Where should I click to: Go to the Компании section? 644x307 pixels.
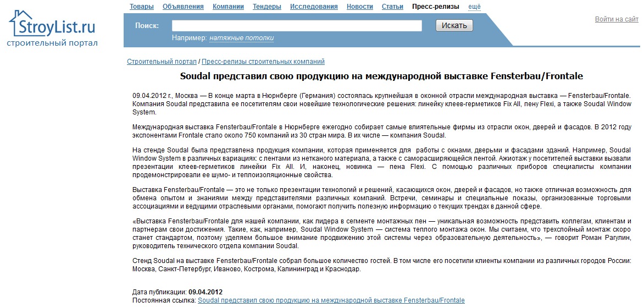click(229, 6)
